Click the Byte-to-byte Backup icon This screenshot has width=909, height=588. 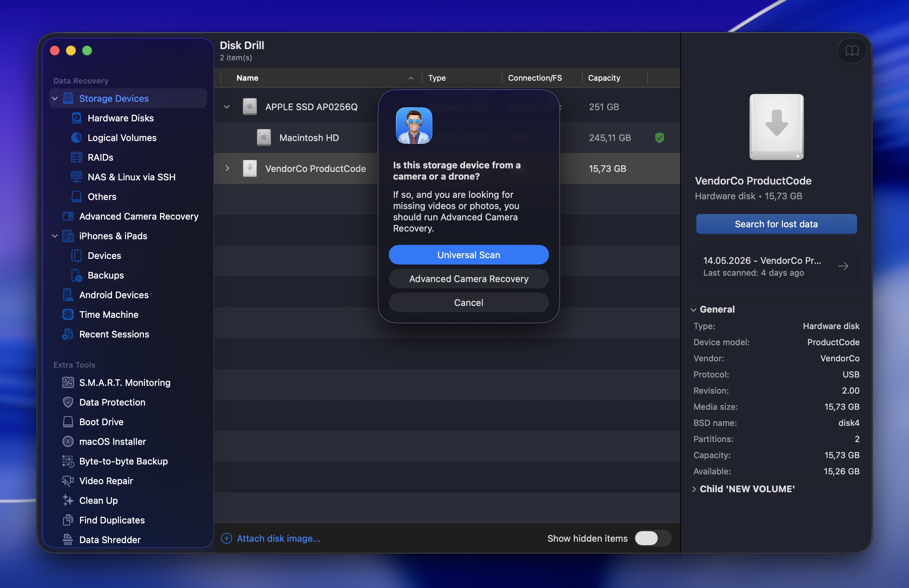coord(68,461)
